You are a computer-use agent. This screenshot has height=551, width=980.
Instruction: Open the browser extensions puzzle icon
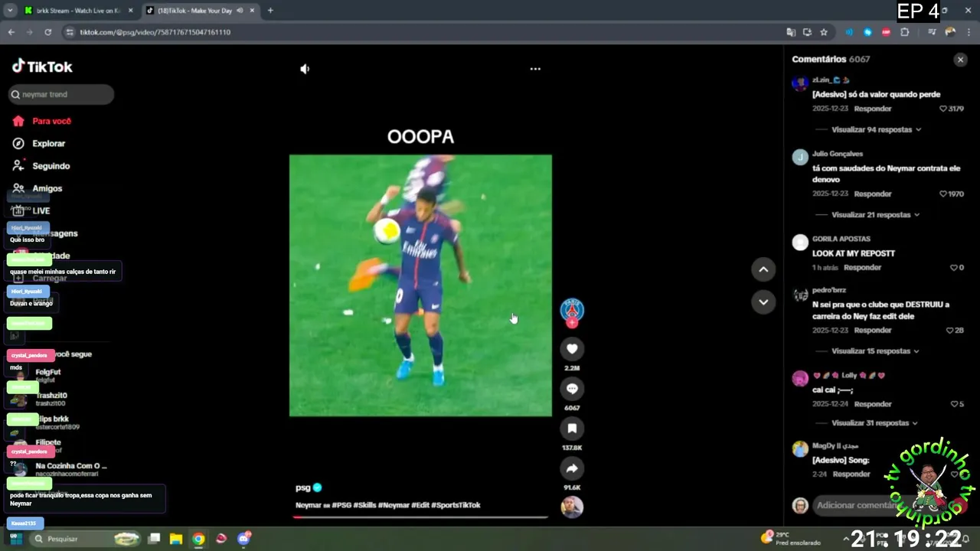[905, 32]
